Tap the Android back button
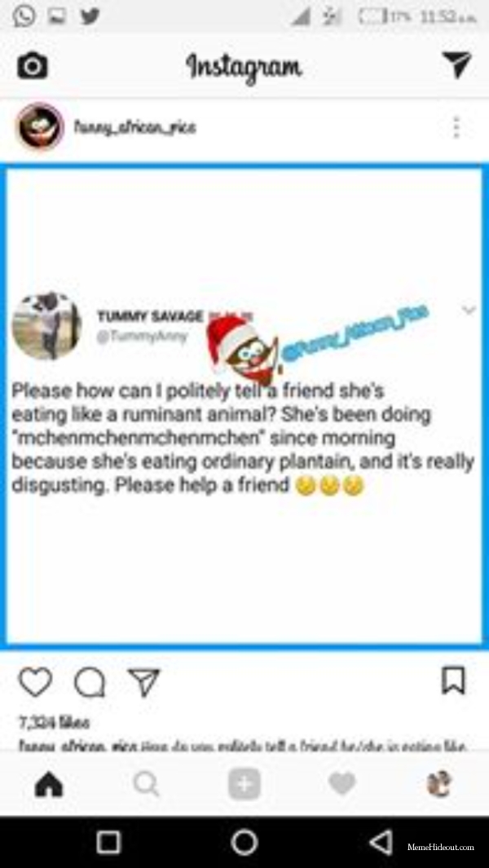This screenshot has height=868, width=489. tap(381, 842)
